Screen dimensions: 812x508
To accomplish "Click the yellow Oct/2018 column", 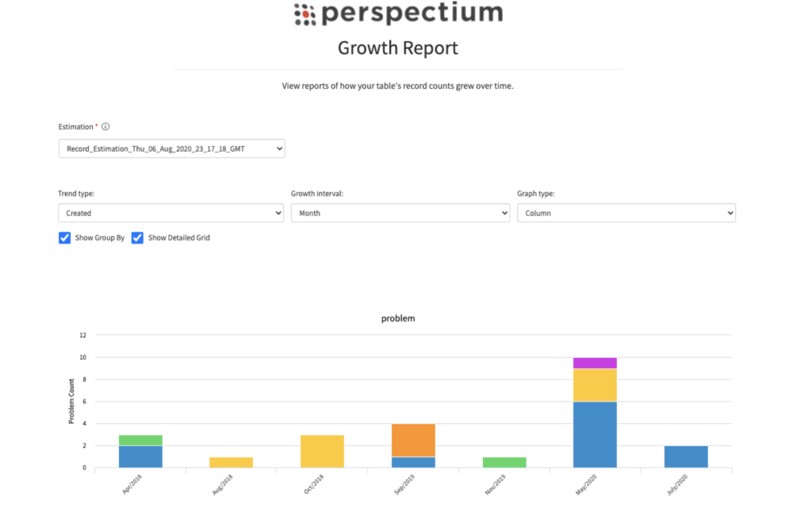I will (x=322, y=451).
